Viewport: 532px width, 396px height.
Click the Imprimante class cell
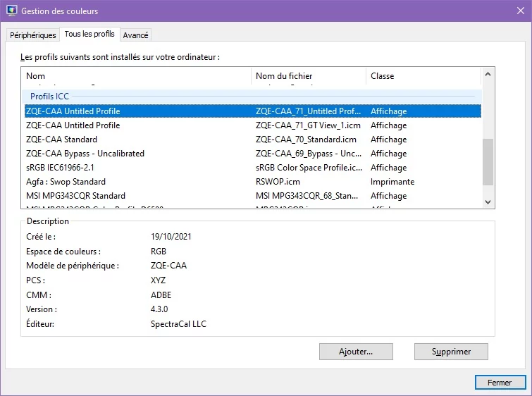pyautogui.click(x=392, y=182)
